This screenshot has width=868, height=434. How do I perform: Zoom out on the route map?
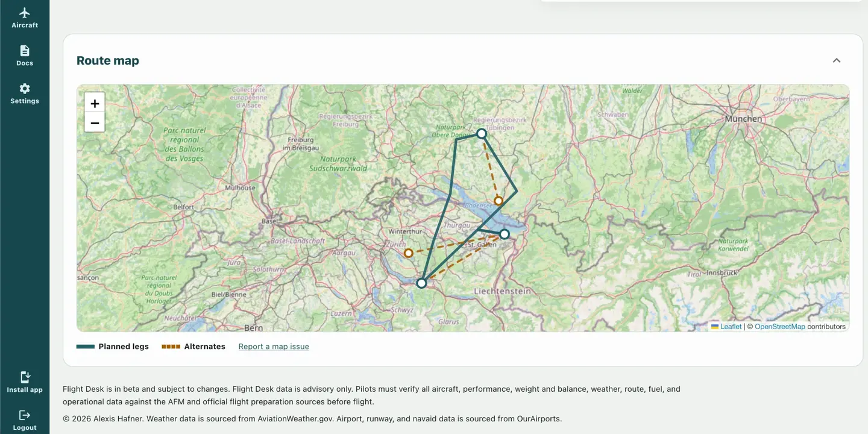pyautogui.click(x=95, y=122)
